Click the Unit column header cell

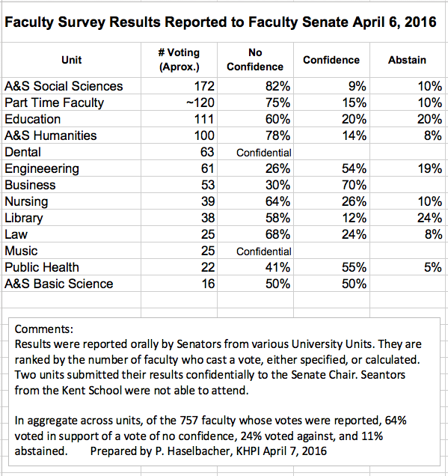(72, 60)
